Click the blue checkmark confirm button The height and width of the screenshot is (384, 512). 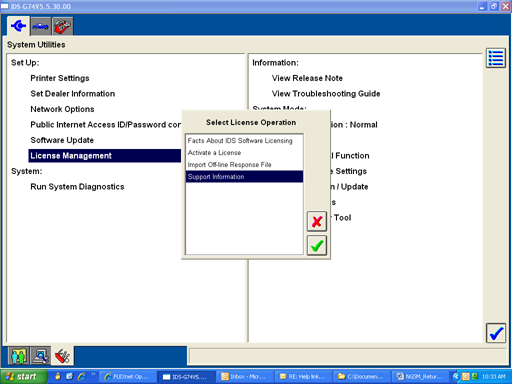pos(496,333)
